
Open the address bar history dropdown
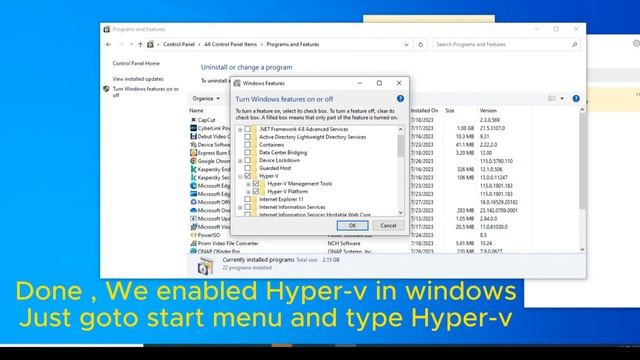click(x=406, y=44)
